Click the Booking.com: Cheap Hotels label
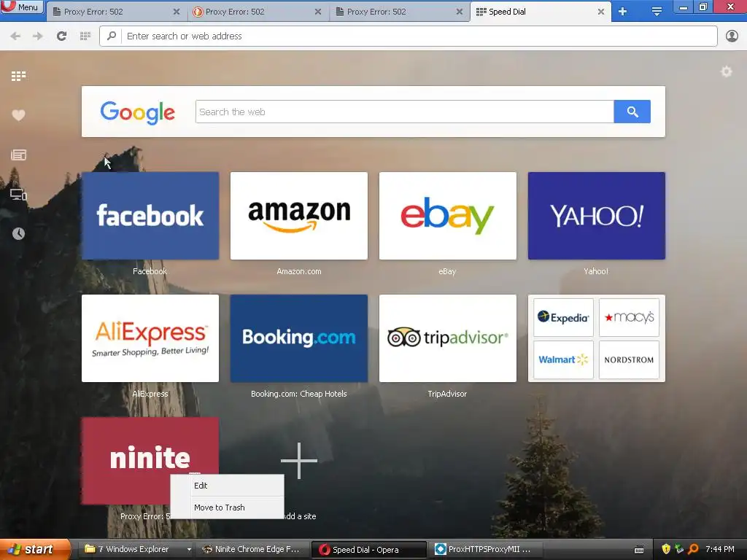This screenshot has width=747, height=560. [298, 394]
